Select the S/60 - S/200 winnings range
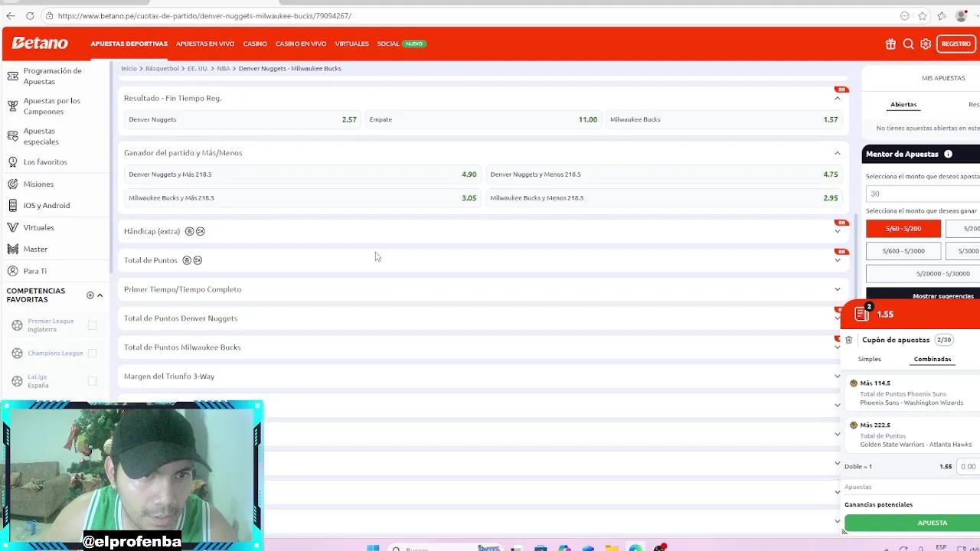Image resolution: width=980 pixels, height=551 pixels. tap(903, 228)
